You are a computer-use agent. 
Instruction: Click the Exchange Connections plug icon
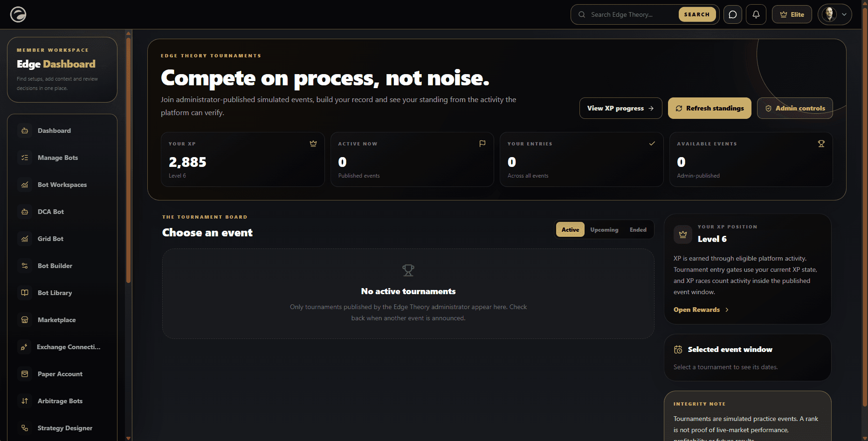pos(24,347)
